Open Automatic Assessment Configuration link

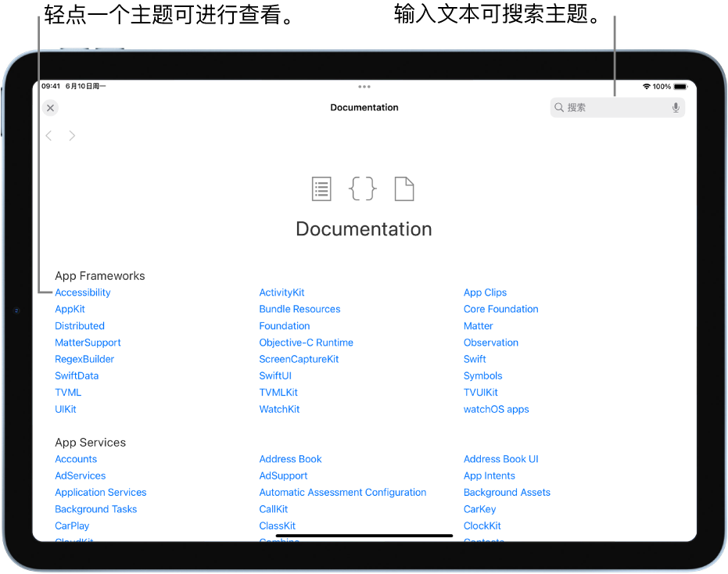click(x=342, y=493)
